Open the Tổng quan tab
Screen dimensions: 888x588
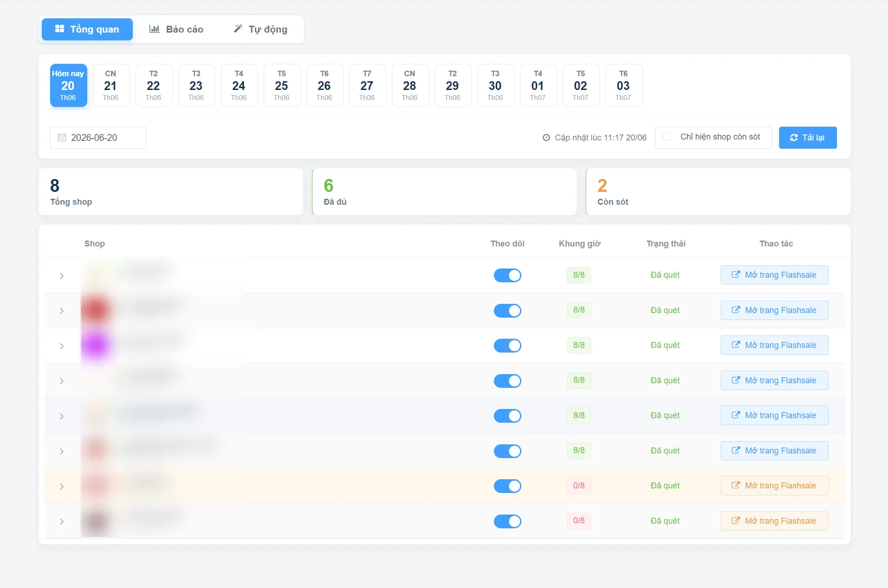(x=87, y=29)
